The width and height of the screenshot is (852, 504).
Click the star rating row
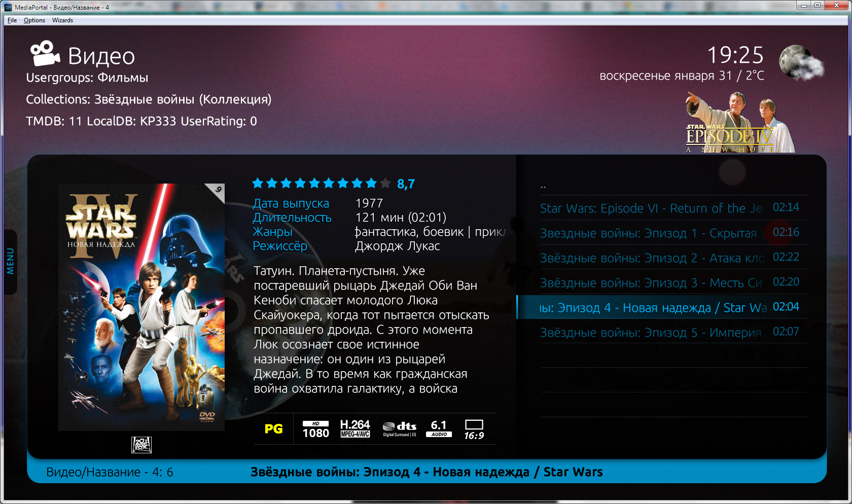322,183
